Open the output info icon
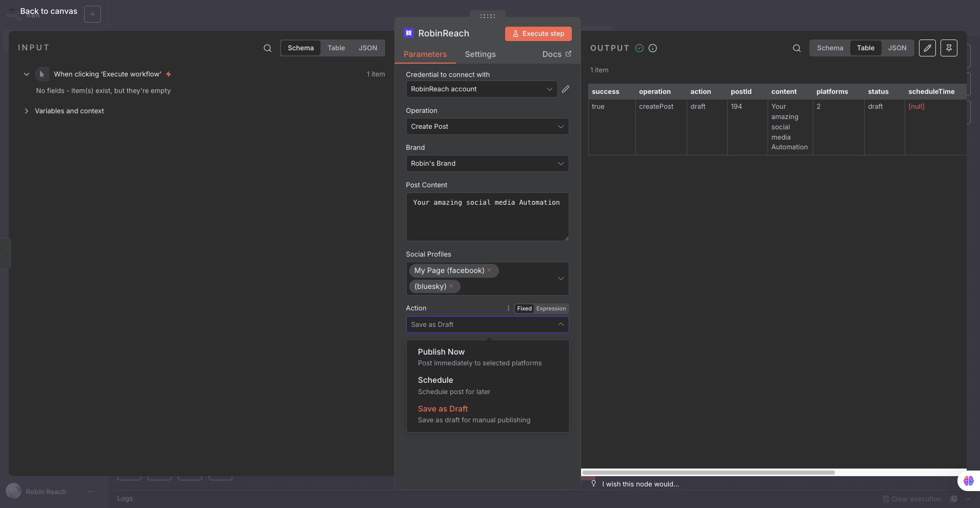 coord(653,48)
